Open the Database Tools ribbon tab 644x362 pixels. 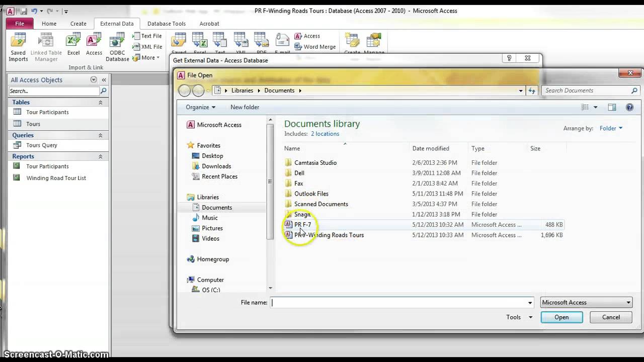(167, 24)
